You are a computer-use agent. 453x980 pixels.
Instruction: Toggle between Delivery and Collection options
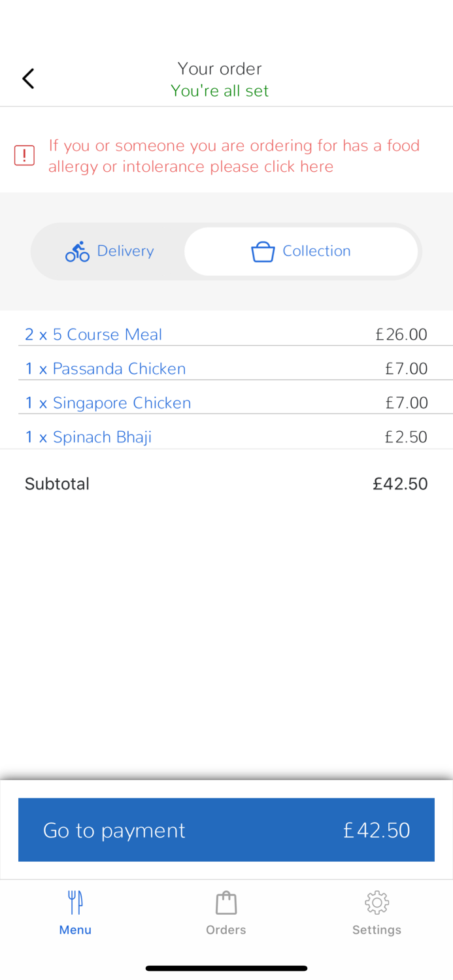(x=226, y=251)
